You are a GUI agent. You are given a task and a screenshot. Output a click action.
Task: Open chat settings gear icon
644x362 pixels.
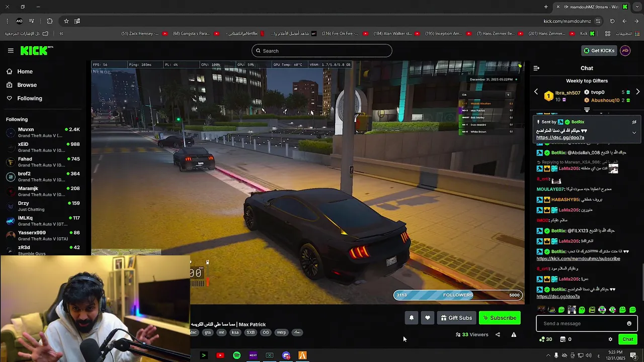(x=610, y=339)
